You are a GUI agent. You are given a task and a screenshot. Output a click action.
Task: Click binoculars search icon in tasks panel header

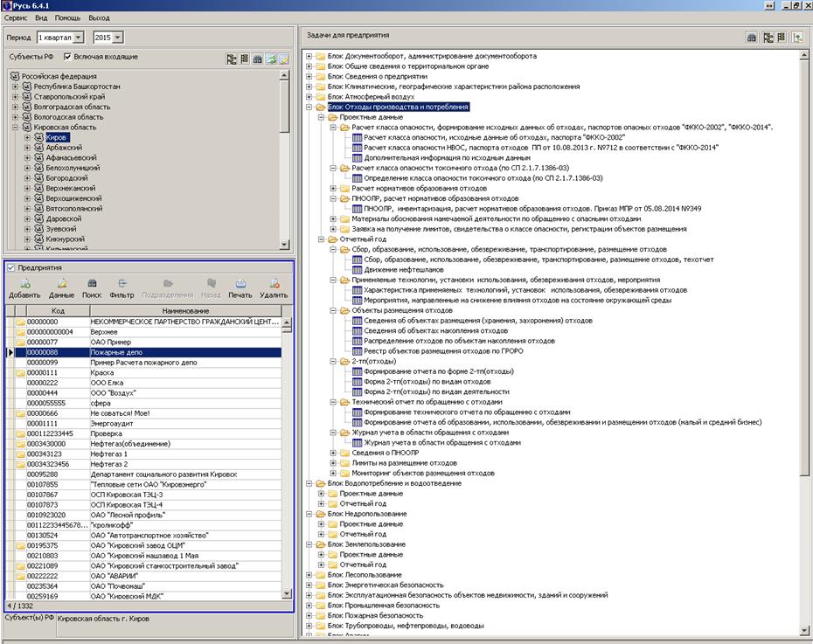(752, 38)
